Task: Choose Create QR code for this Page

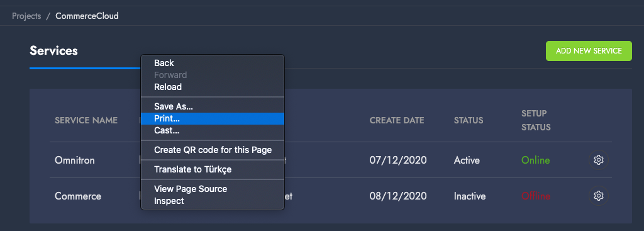Action: coord(213,150)
